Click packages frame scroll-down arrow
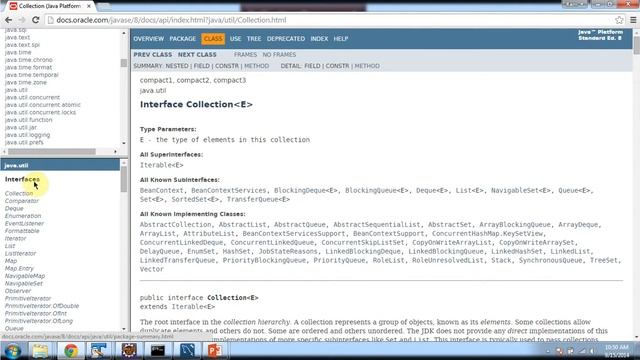The width and height of the screenshot is (640, 360). 124,143
